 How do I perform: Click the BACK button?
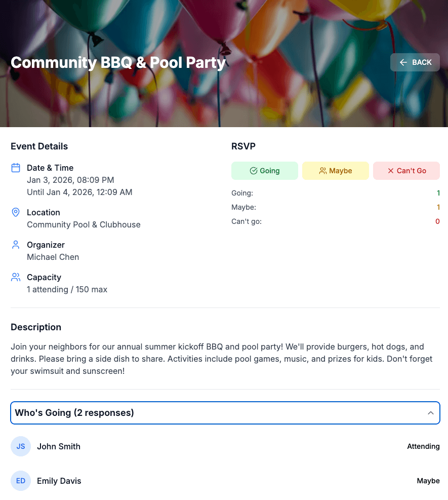[415, 62]
